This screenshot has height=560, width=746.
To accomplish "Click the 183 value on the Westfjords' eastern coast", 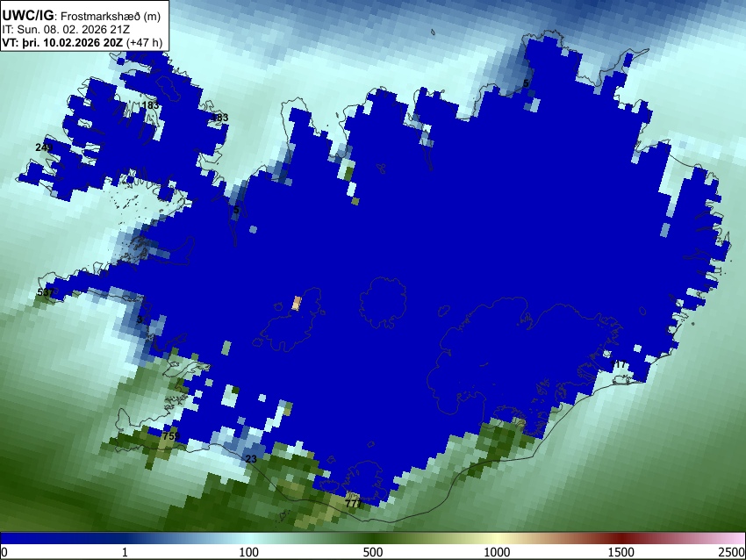I will [x=219, y=117].
